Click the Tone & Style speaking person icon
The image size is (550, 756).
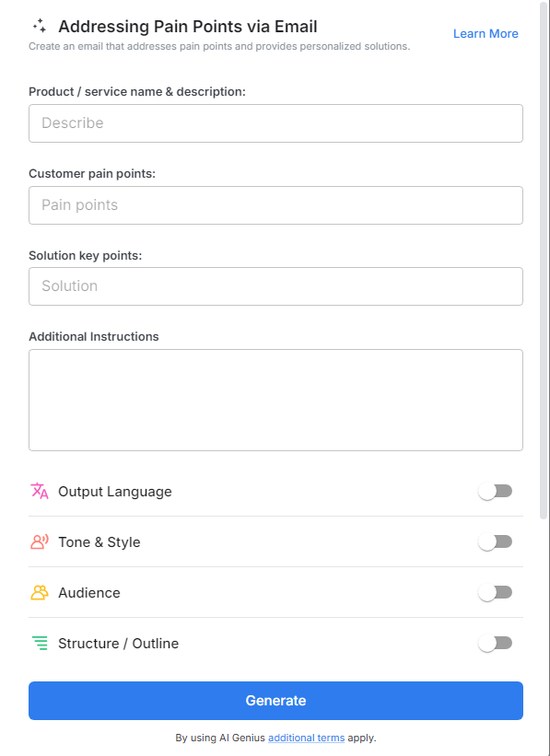click(40, 541)
